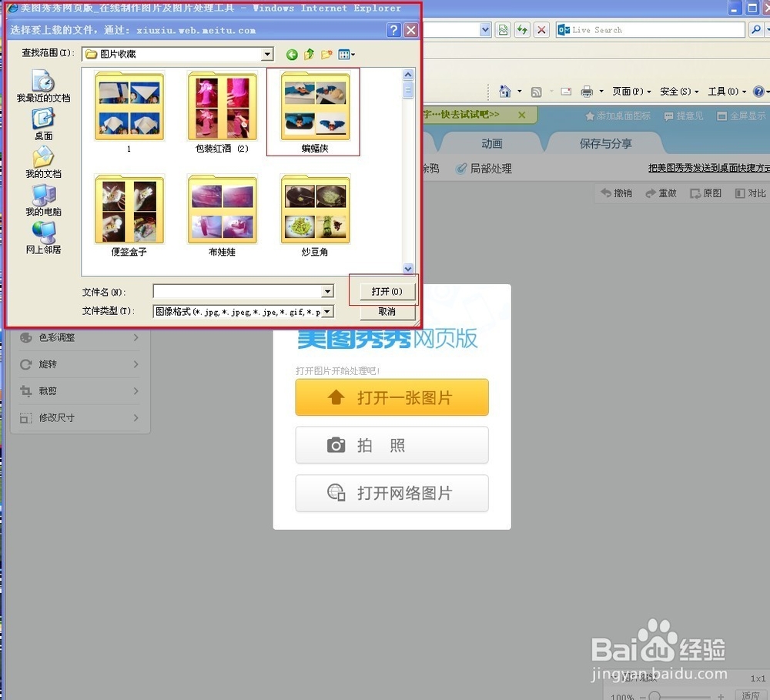770x700 pixels.
Task: Open 我的电脑 in dialog sidebar
Action: (43, 200)
